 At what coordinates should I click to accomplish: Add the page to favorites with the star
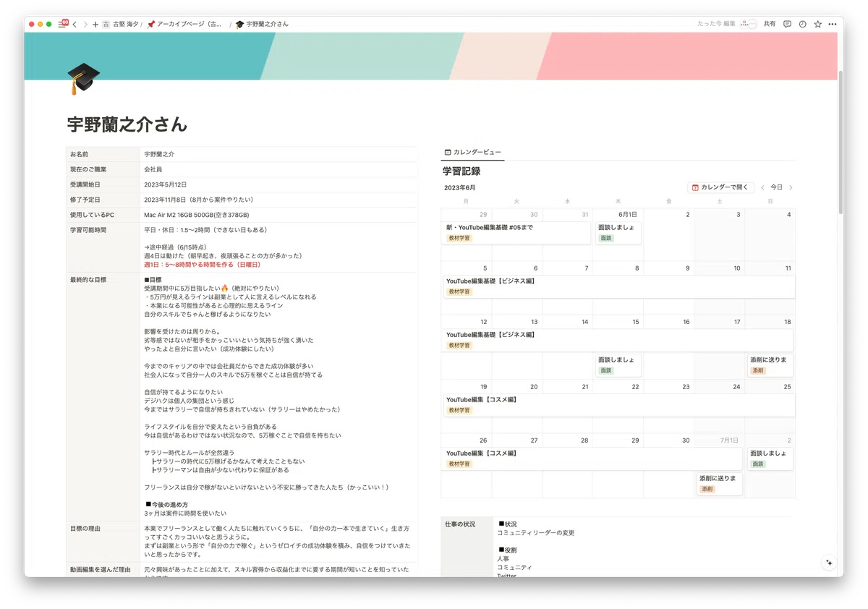pos(817,24)
